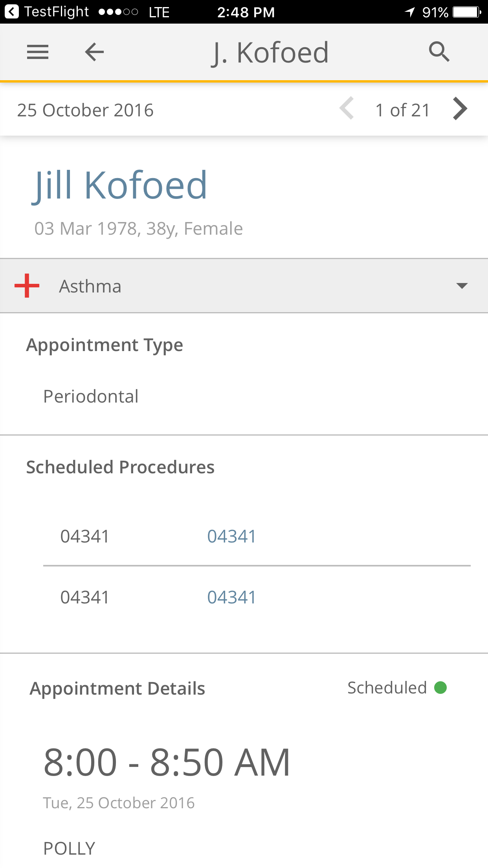Go to the previous appointment chevron
The height and width of the screenshot is (868, 488).
tap(347, 109)
